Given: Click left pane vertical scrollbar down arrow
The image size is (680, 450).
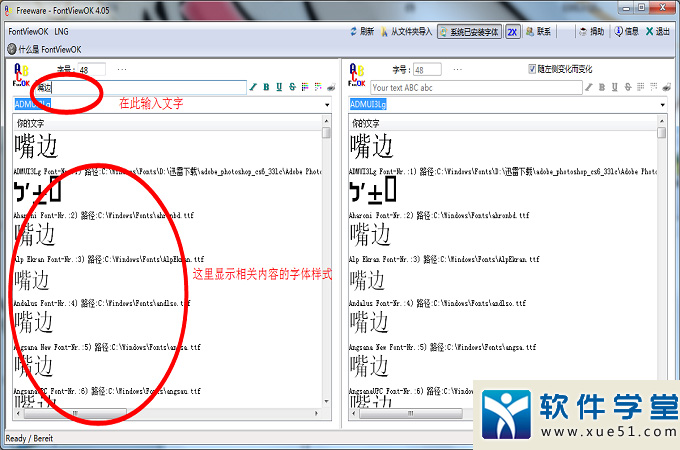Looking at the screenshot, I should click(327, 401).
